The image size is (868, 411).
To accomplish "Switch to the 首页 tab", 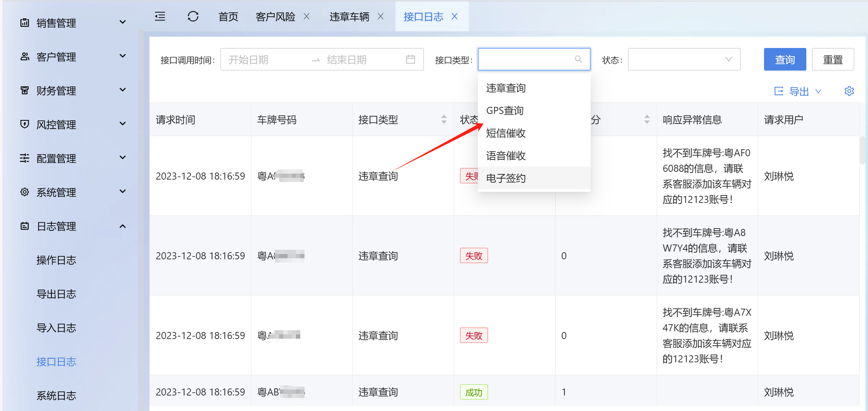I will point(228,17).
